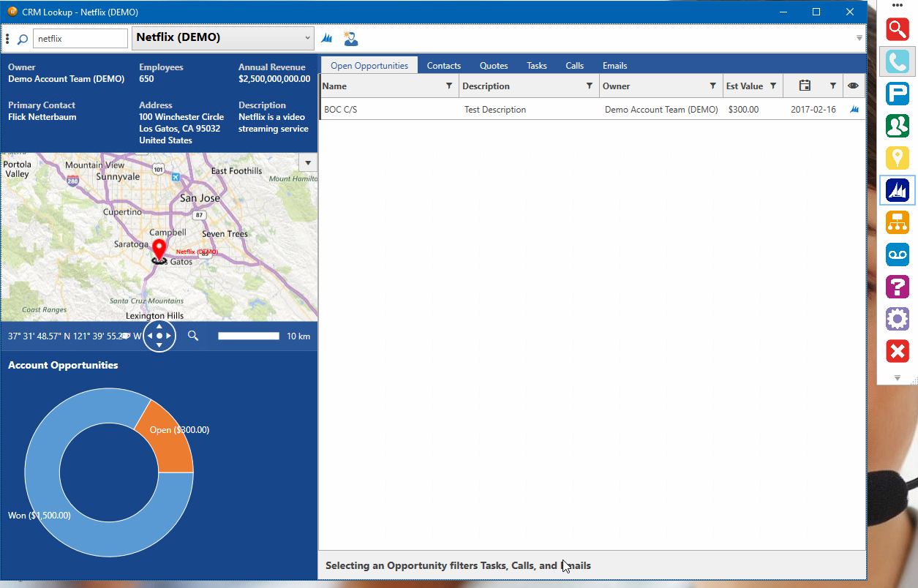
Task: Open the green contacts icon in sidebar
Action: (897, 126)
